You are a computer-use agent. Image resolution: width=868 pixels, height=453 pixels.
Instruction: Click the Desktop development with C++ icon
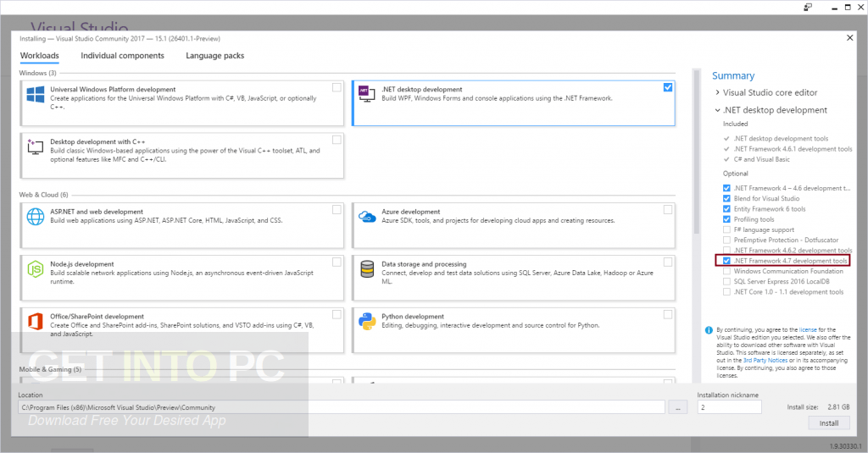36,146
